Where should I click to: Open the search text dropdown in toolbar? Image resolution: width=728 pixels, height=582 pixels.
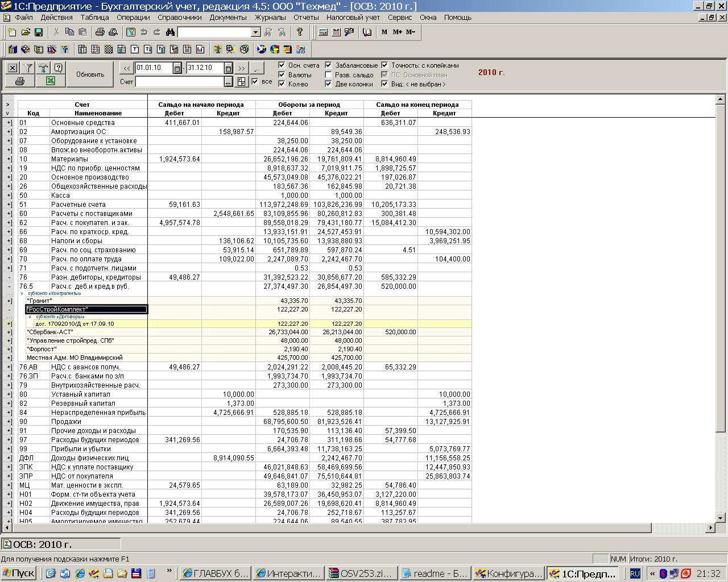pyautogui.click(x=255, y=32)
